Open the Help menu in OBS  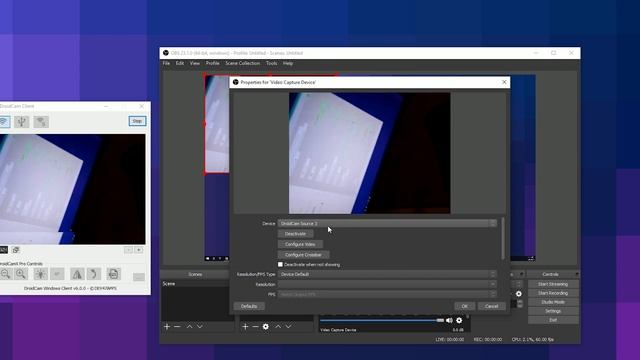[288, 63]
